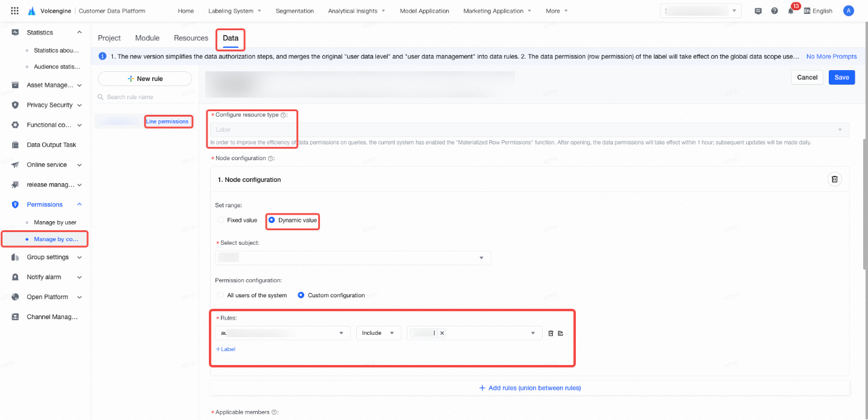The width and height of the screenshot is (868, 420).
Task: Open the Include operator dropdown
Action: [378, 333]
